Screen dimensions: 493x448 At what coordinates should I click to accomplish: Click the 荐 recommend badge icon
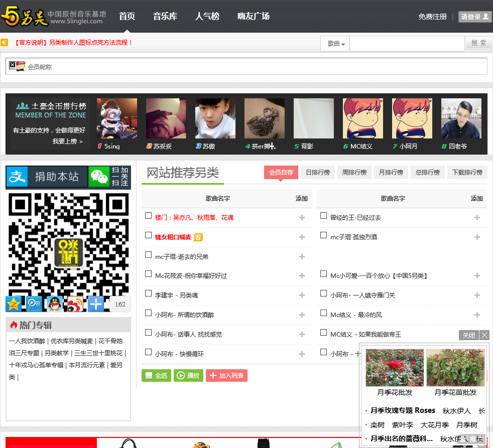point(198,237)
